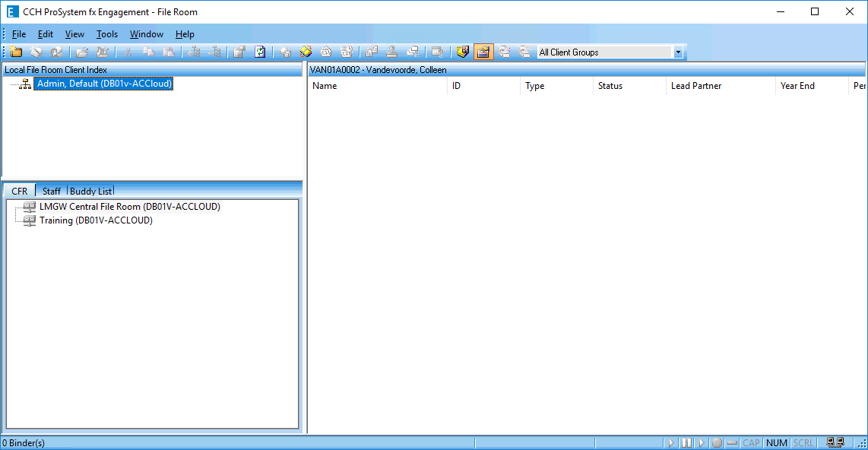Click the expand tree toolbar icon

click(x=195, y=52)
